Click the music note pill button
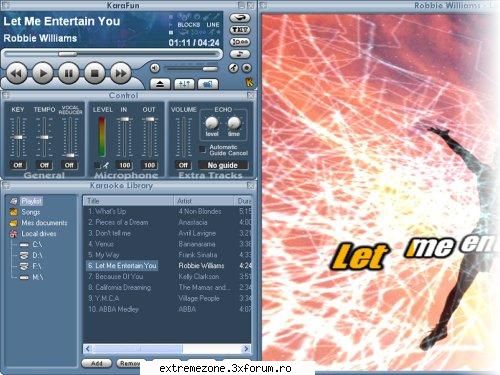Viewport: 500px width, 375px height. point(240,54)
